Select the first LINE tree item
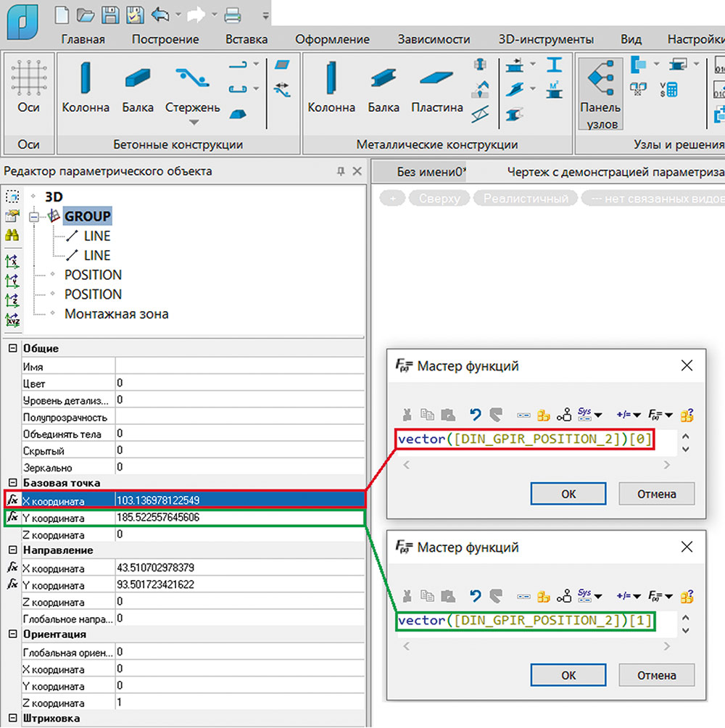 click(96, 236)
